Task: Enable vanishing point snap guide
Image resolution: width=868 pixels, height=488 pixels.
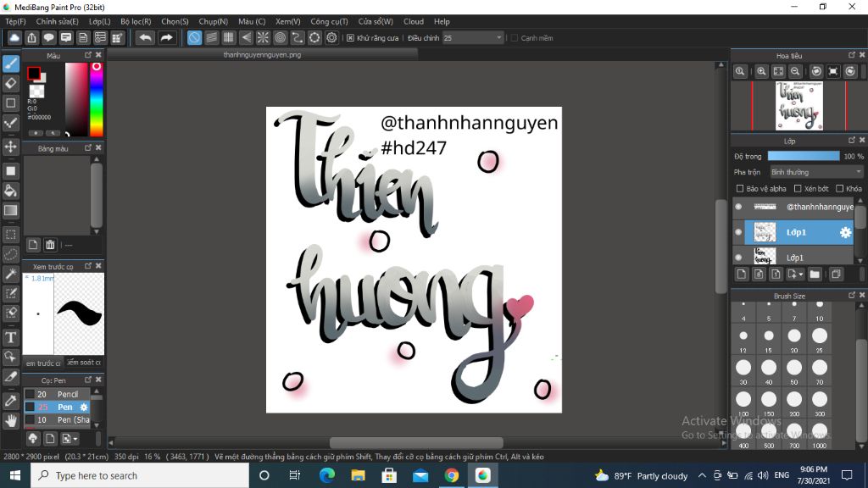Action: (x=246, y=37)
